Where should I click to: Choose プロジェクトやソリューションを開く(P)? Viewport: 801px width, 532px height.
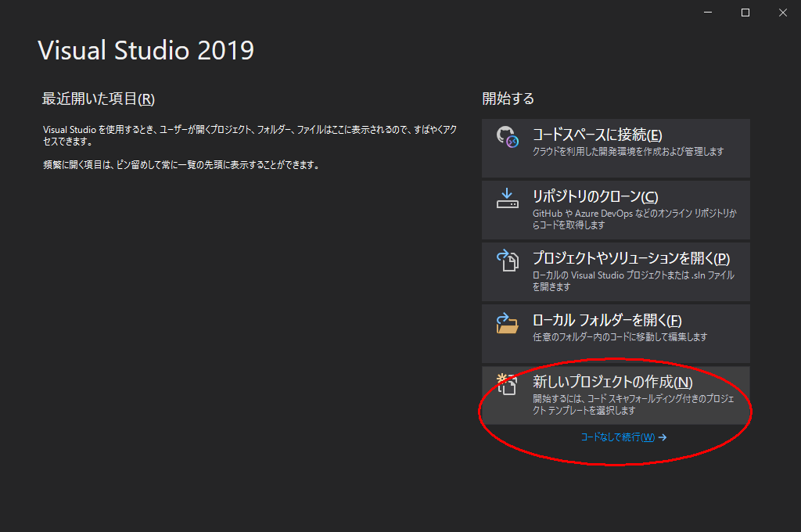click(616, 272)
